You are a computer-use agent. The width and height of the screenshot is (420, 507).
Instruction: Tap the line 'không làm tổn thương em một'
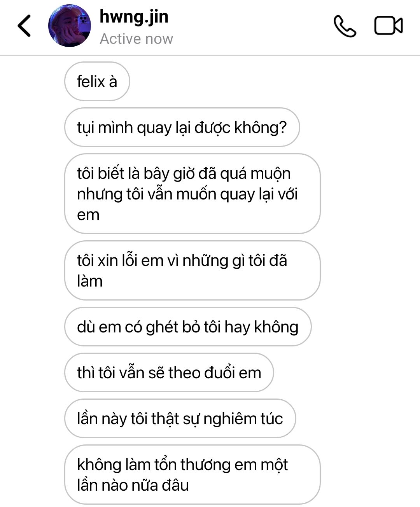pos(182,465)
